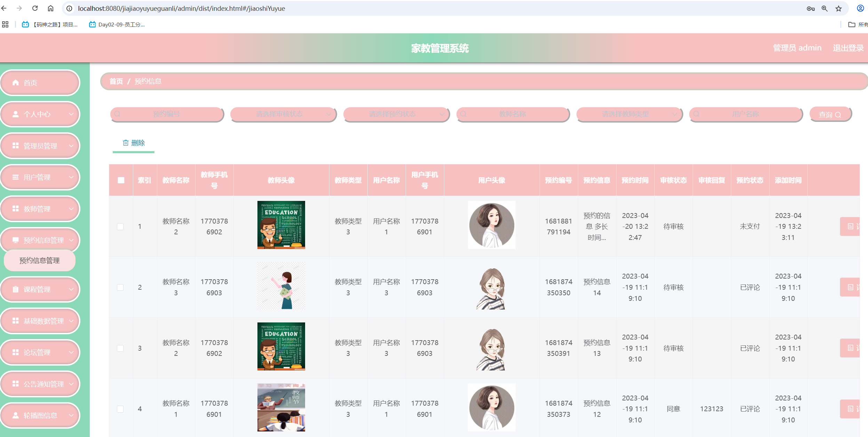Image resolution: width=868 pixels, height=437 pixels.
Task: Click the 用户名称 search input field
Action: pos(746,114)
